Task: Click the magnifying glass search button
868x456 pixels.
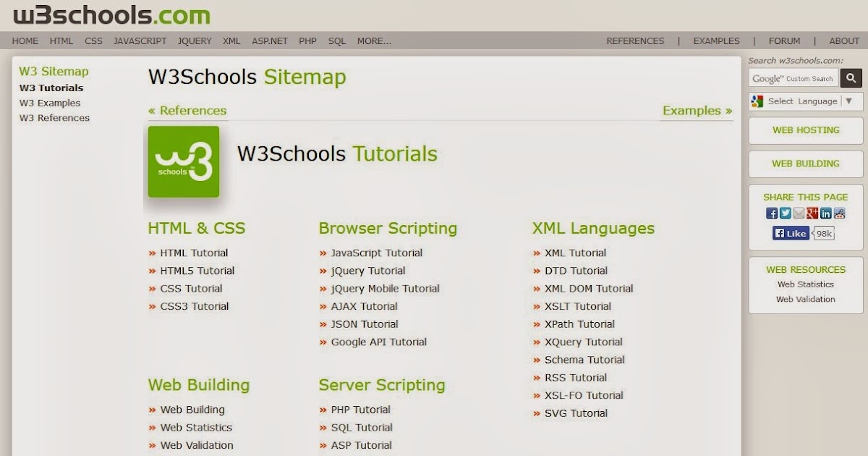Action: [851, 78]
